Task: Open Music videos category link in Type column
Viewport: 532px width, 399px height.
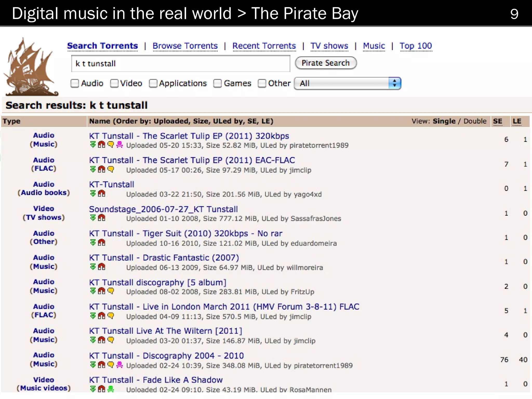Action: pos(44,388)
